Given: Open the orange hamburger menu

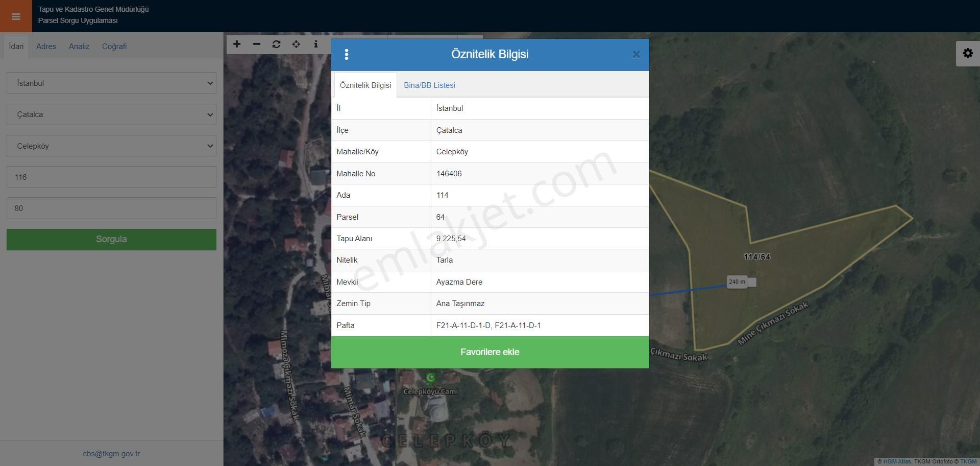Looking at the screenshot, I should pos(16,16).
